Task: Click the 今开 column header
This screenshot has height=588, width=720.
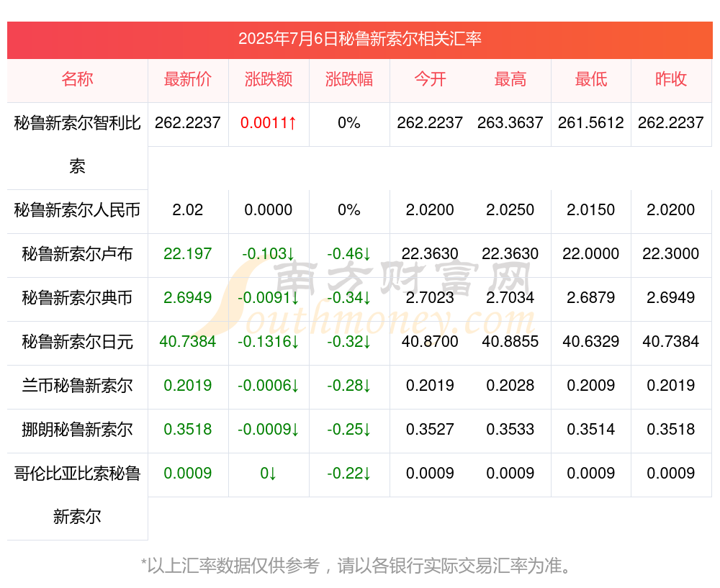Action: coord(430,79)
